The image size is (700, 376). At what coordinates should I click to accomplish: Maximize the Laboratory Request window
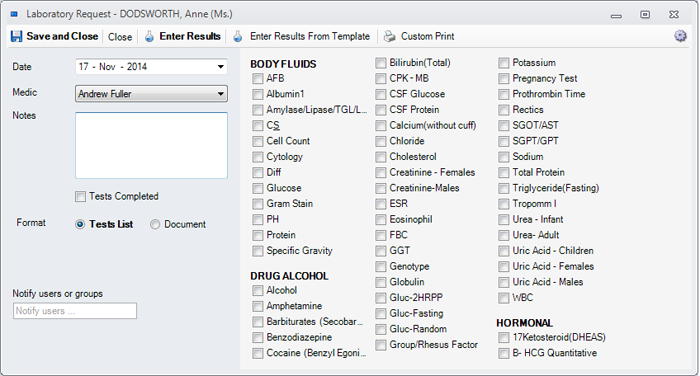[645, 15]
